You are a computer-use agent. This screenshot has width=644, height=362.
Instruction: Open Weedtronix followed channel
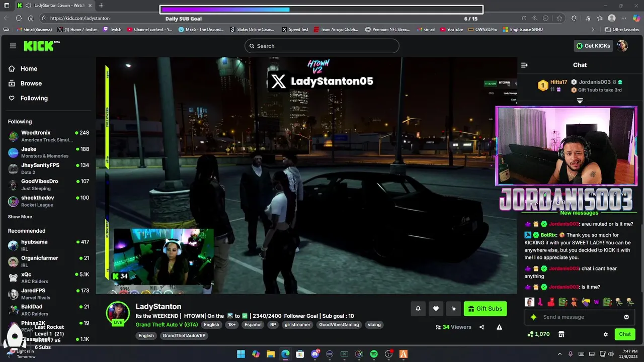(49, 136)
